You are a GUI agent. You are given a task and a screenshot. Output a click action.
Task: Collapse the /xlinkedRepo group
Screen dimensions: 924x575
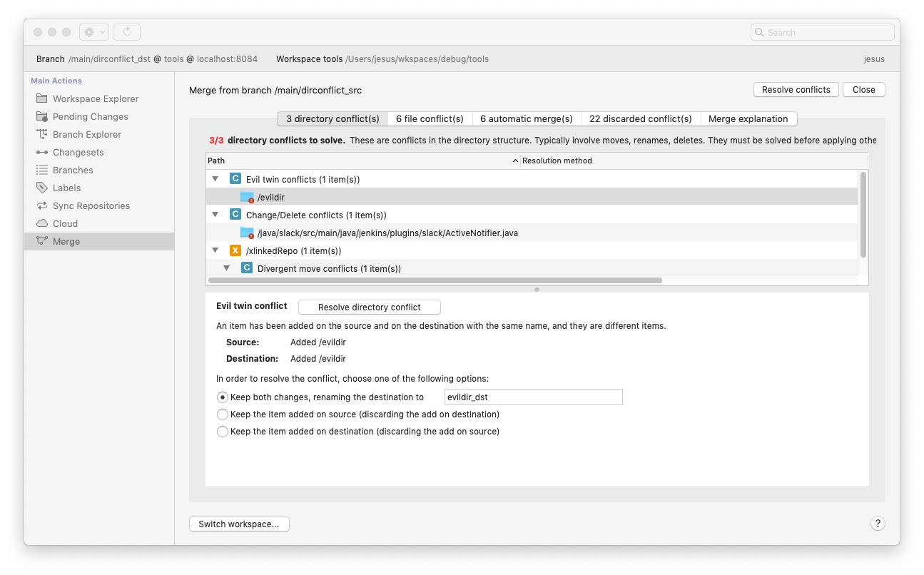[x=215, y=250]
